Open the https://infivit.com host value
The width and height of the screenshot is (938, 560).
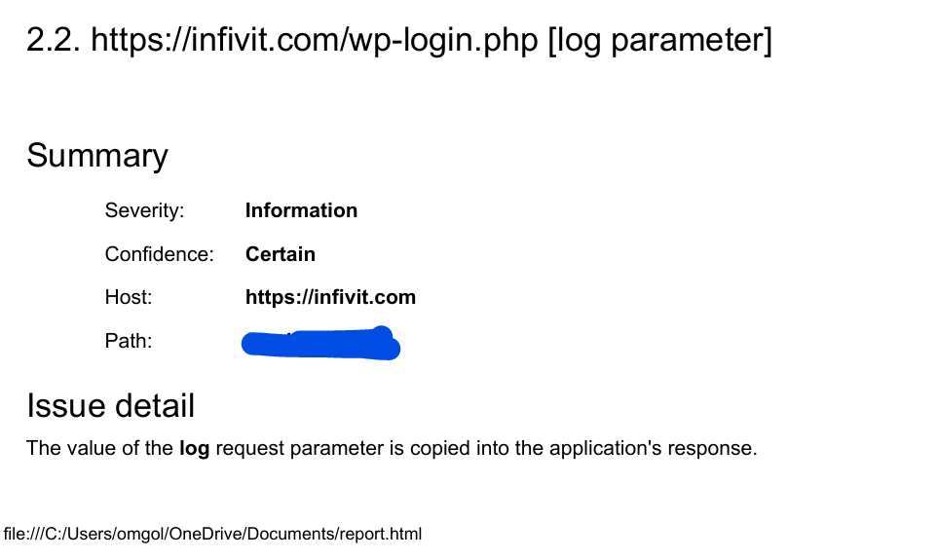pyautogui.click(x=330, y=297)
